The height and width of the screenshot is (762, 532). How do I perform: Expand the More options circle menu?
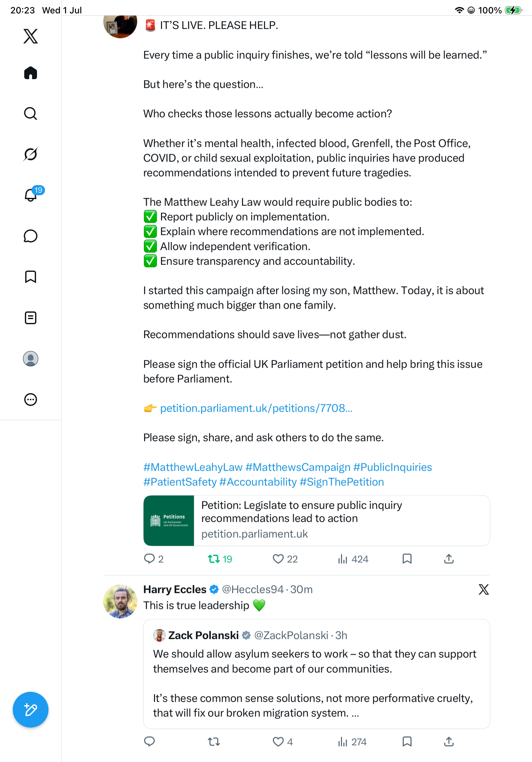31,400
